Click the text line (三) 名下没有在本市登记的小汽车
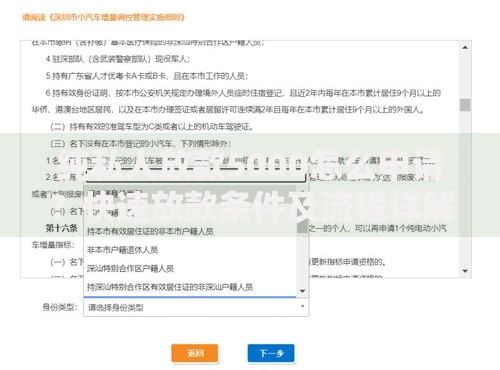The width and height of the screenshot is (500, 370). tap(140, 144)
